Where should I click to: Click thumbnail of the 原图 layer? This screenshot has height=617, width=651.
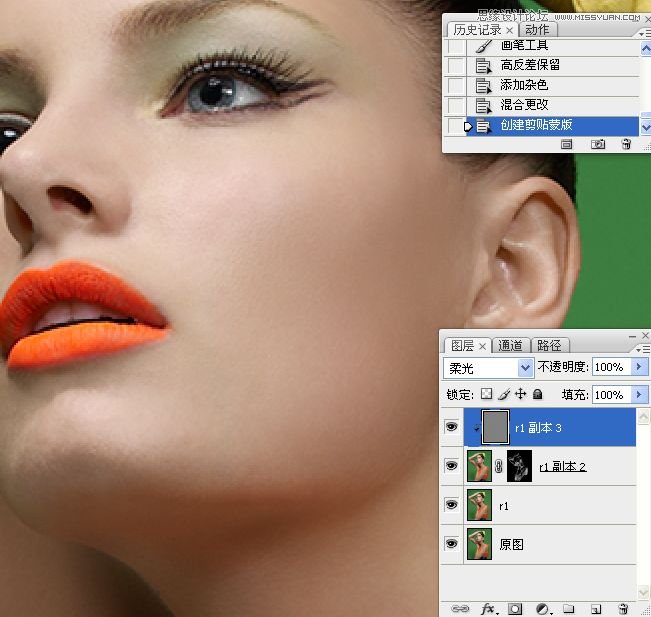(480, 544)
